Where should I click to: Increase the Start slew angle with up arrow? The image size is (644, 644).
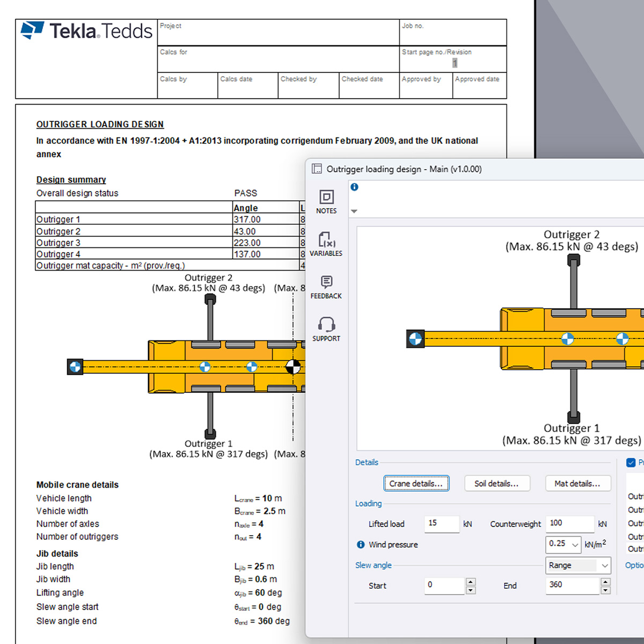point(471,582)
